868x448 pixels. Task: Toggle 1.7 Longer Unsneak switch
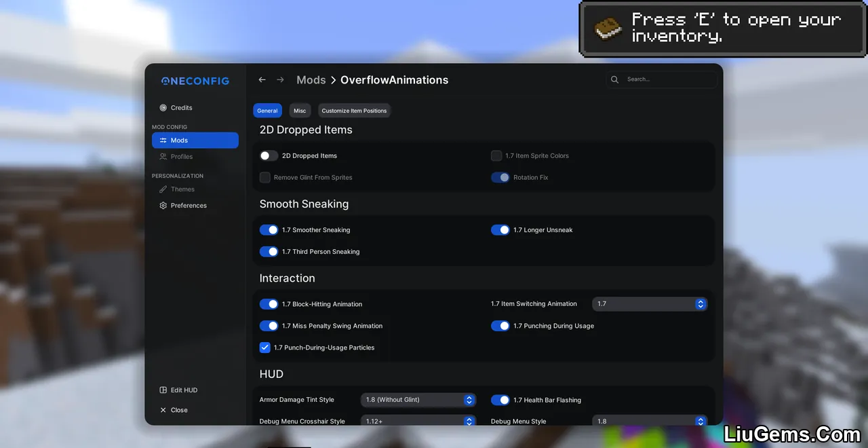pyautogui.click(x=500, y=230)
